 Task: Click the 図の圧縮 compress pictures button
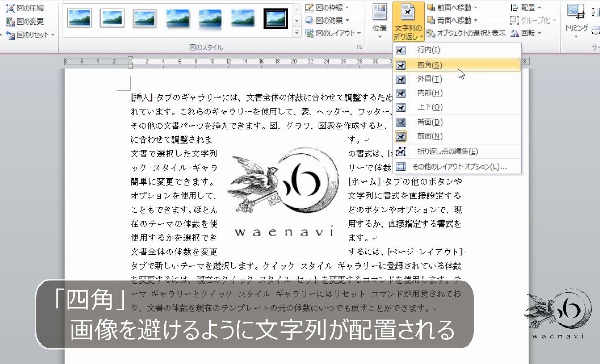click(x=25, y=8)
